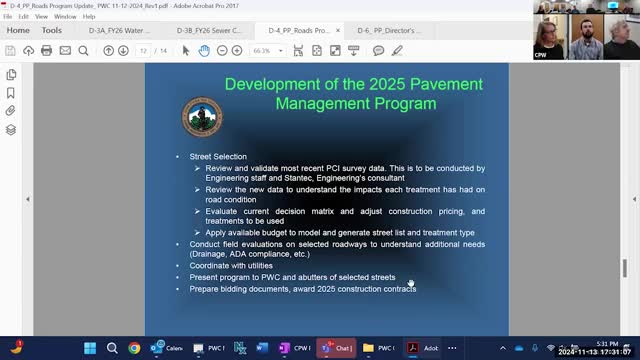Image resolution: width=640 pixels, height=360 pixels.
Task: Click the read mode icon
Action: tap(353, 51)
